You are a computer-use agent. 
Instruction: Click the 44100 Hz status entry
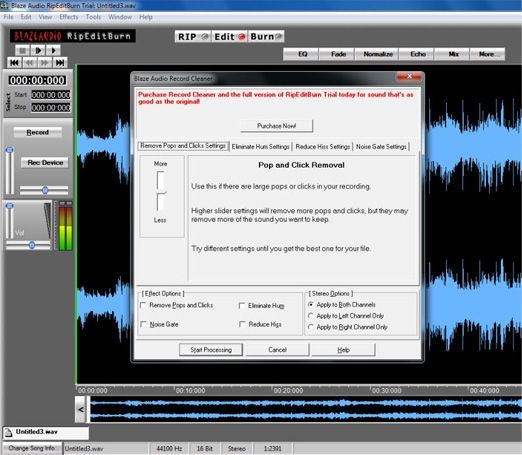[169, 449]
